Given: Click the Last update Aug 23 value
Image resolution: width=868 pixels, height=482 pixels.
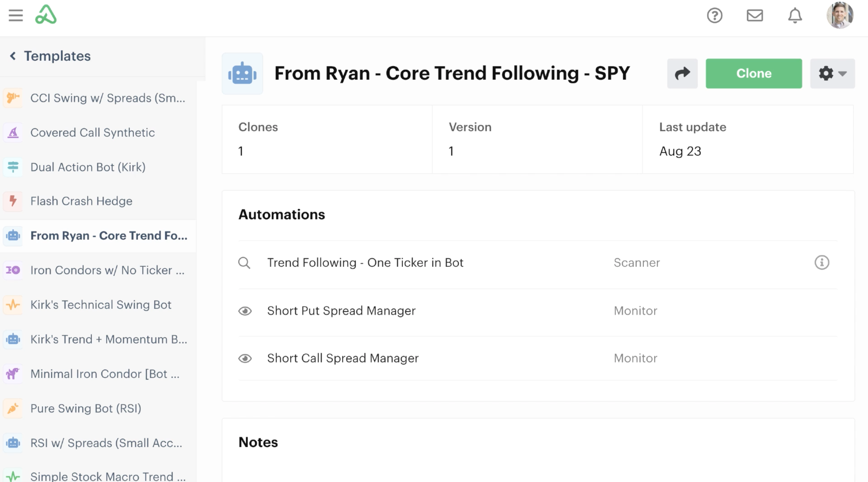Looking at the screenshot, I should pyautogui.click(x=680, y=151).
